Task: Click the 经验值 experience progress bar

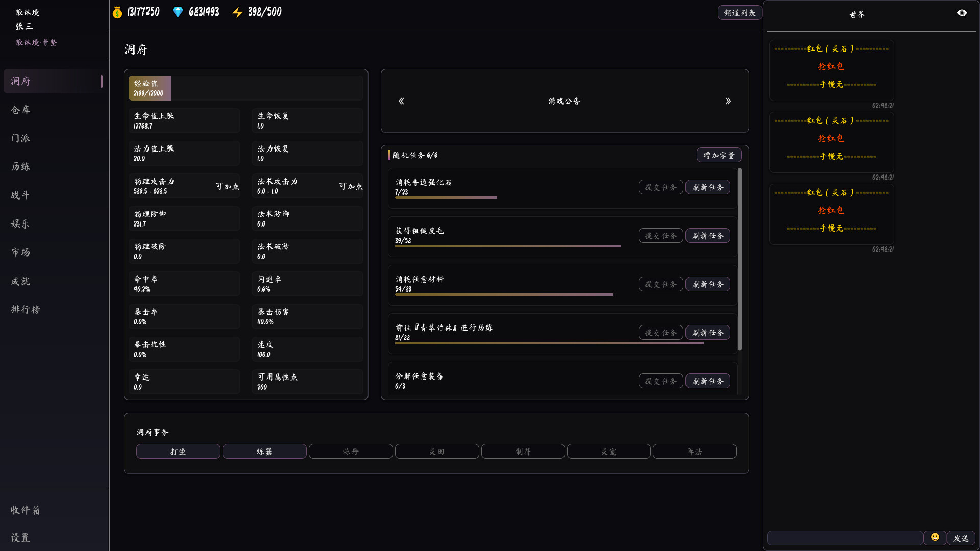Action: [x=150, y=88]
